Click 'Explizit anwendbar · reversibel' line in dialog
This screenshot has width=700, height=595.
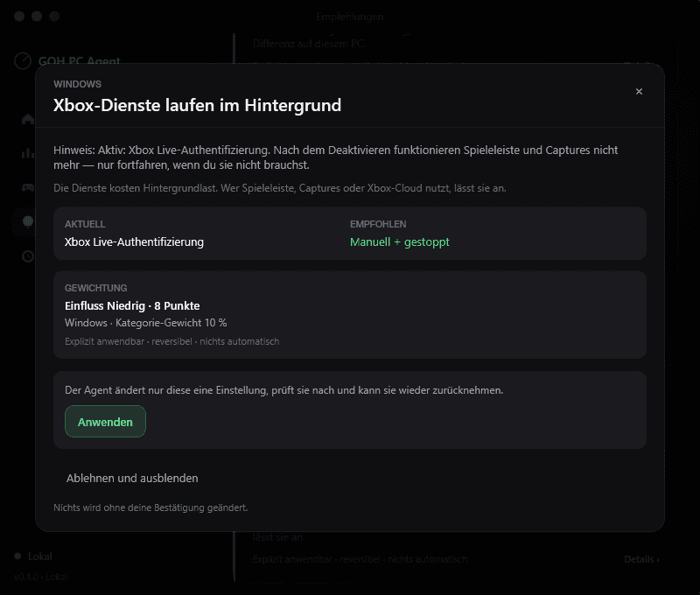click(x=171, y=341)
